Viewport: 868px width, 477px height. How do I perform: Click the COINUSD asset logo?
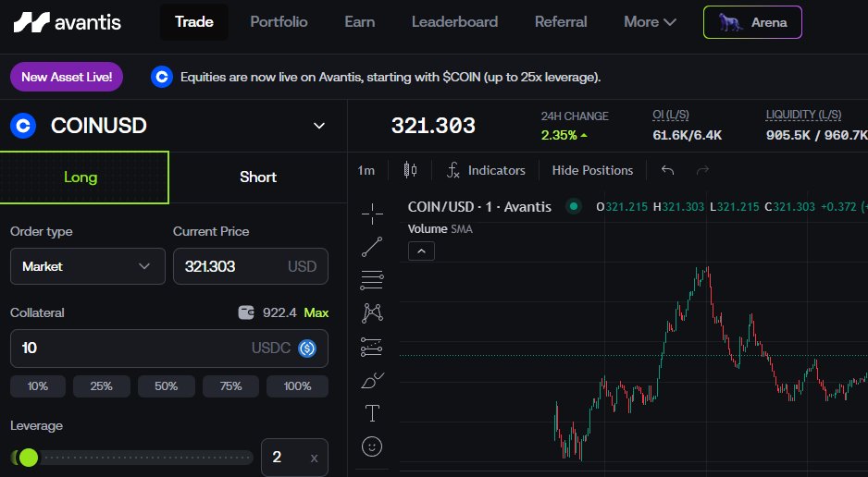click(x=23, y=126)
